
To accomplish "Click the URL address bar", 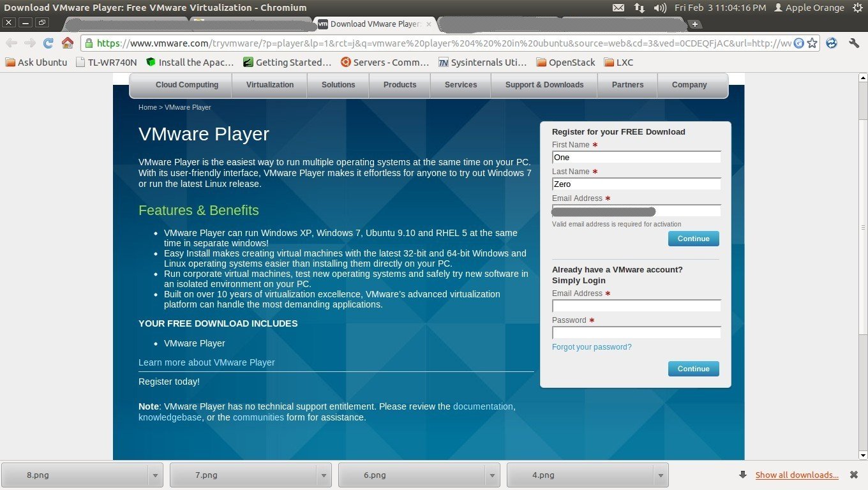I will pyautogui.click(x=444, y=43).
